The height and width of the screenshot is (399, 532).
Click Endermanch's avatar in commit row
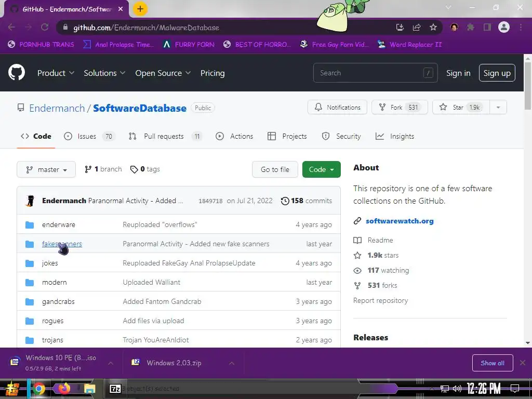click(x=30, y=201)
